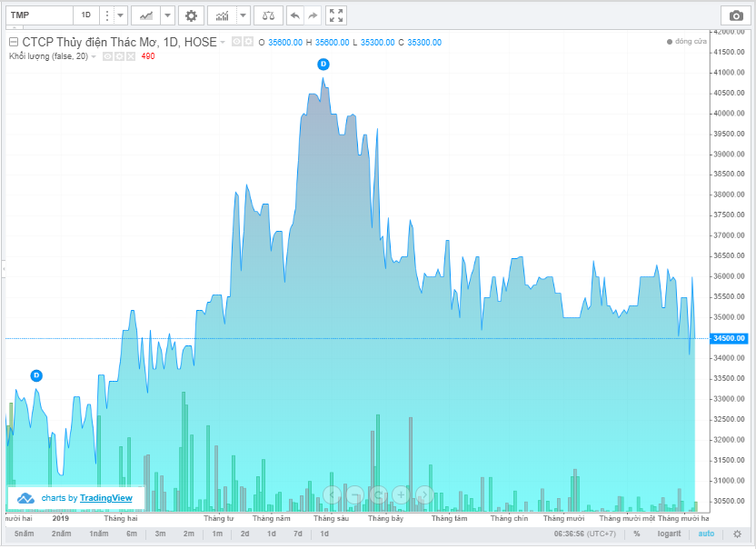Image resolution: width=756 pixels, height=549 pixels.
Task: Take a chart snapshot with camera icon
Action: tap(734, 15)
